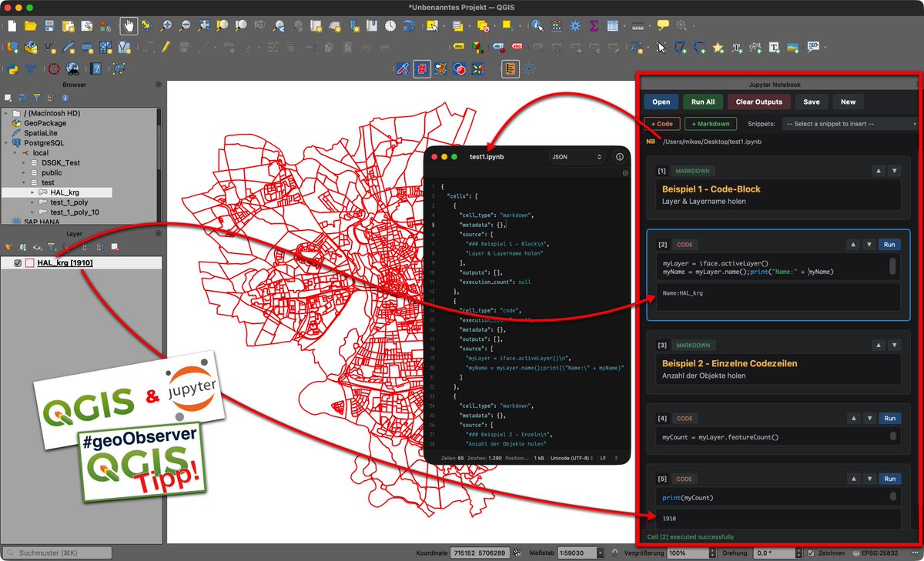Open the Jupyter Notebook plugin icon
The image size is (924, 561).
click(x=511, y=68)
